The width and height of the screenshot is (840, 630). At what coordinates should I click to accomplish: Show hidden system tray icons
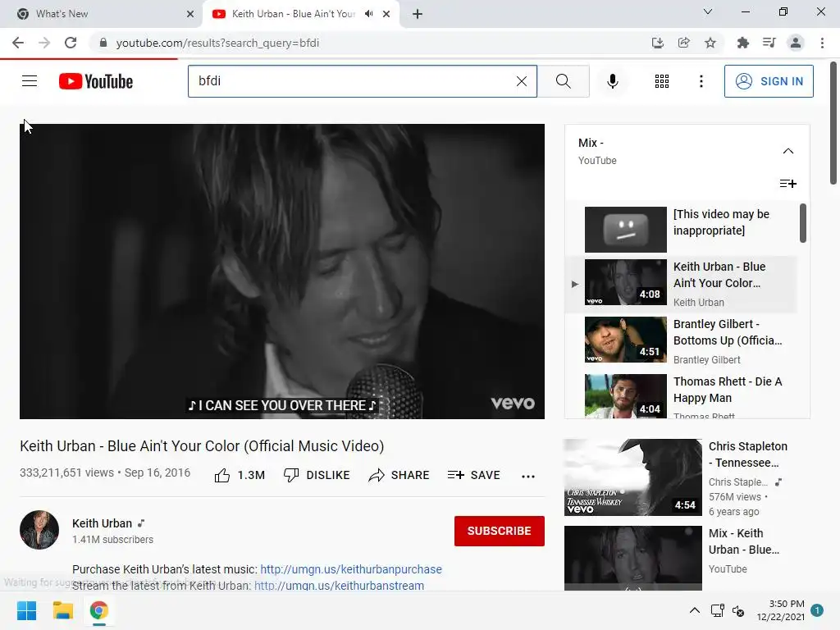click(x=694, y=610)
